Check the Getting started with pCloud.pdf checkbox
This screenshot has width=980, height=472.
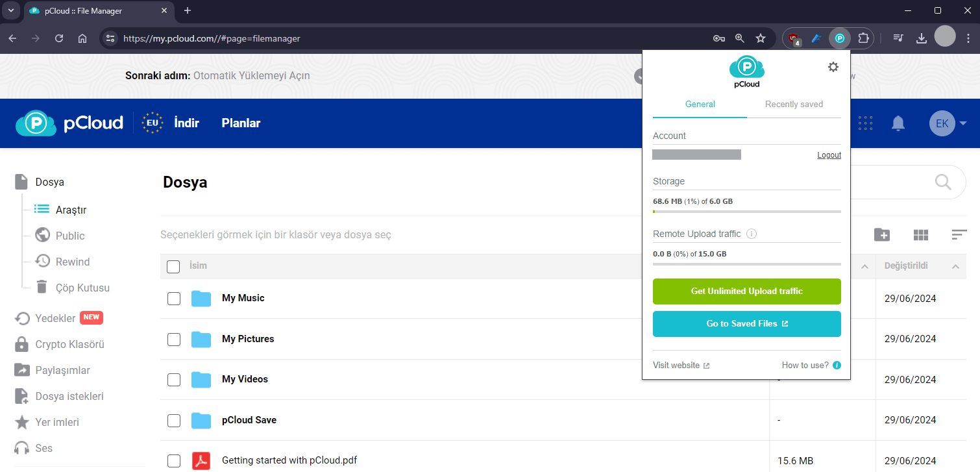[174, 461]
